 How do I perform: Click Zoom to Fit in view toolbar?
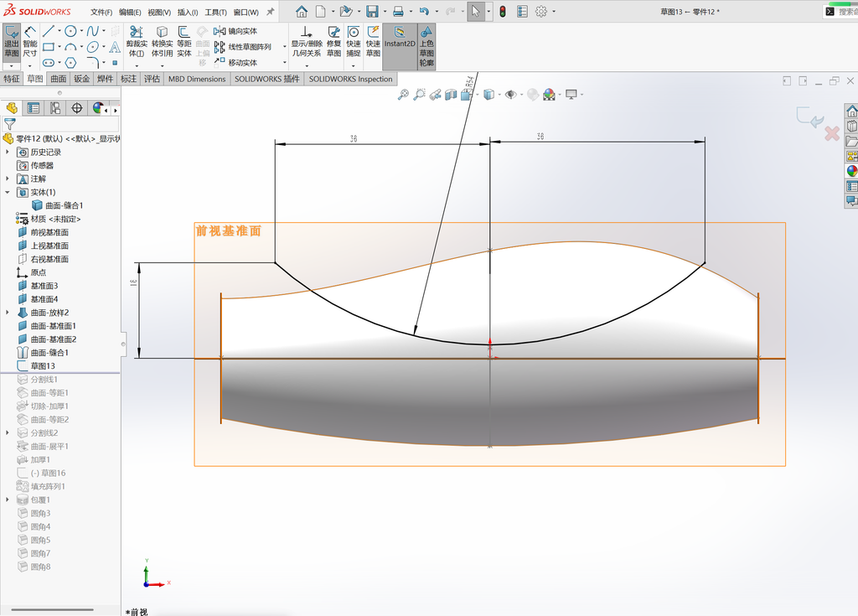pos(403,95)
